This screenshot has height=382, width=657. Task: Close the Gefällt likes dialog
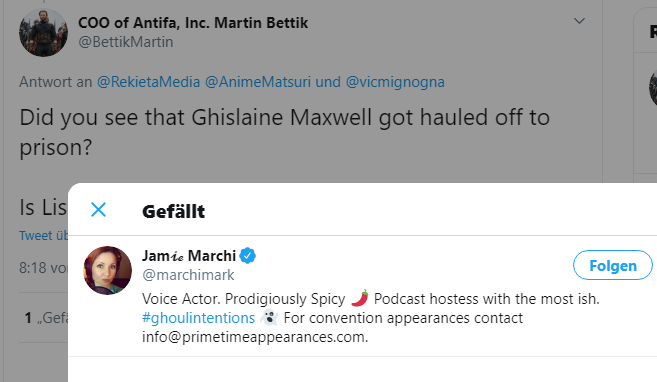[x=98, y=210]
